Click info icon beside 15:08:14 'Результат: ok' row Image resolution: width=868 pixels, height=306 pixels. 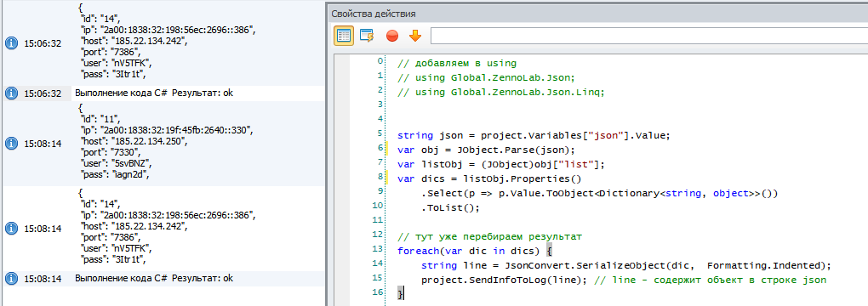(11, 278)
